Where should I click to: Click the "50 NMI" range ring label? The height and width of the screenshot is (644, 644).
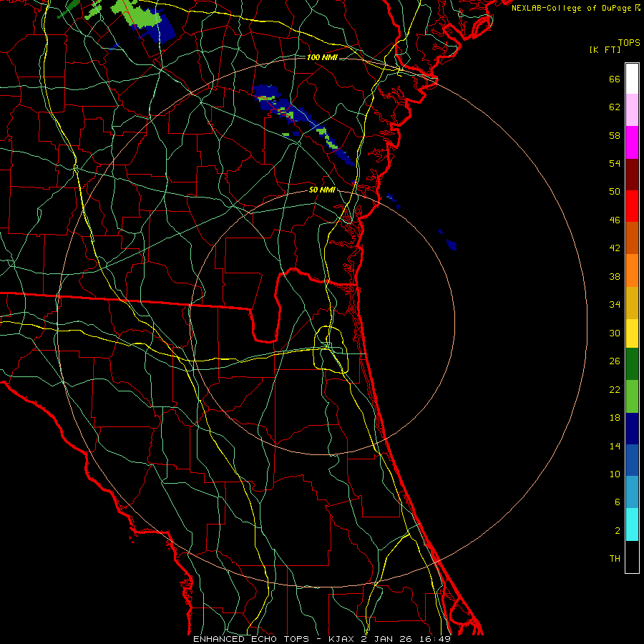pos(322,190)
